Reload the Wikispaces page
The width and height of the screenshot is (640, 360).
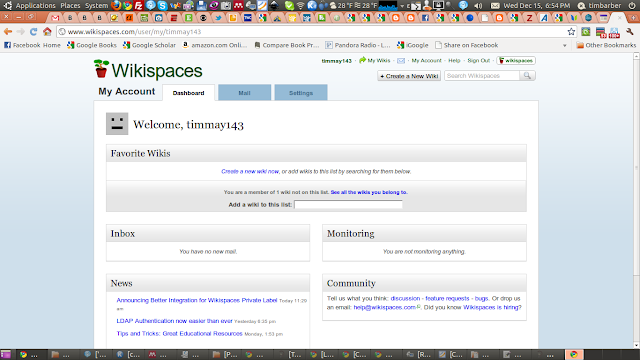pyautogui.click(x=33, y=32)
